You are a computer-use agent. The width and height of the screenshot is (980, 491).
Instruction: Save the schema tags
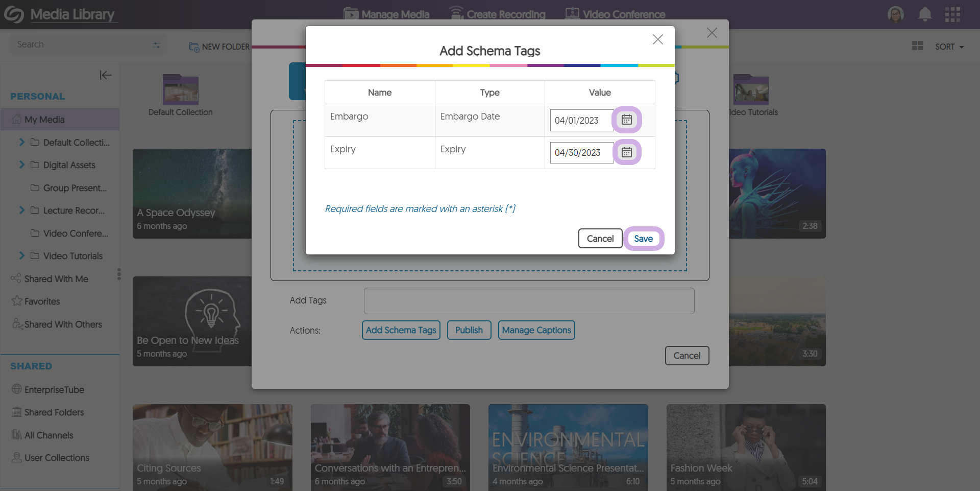coord(643,239)
